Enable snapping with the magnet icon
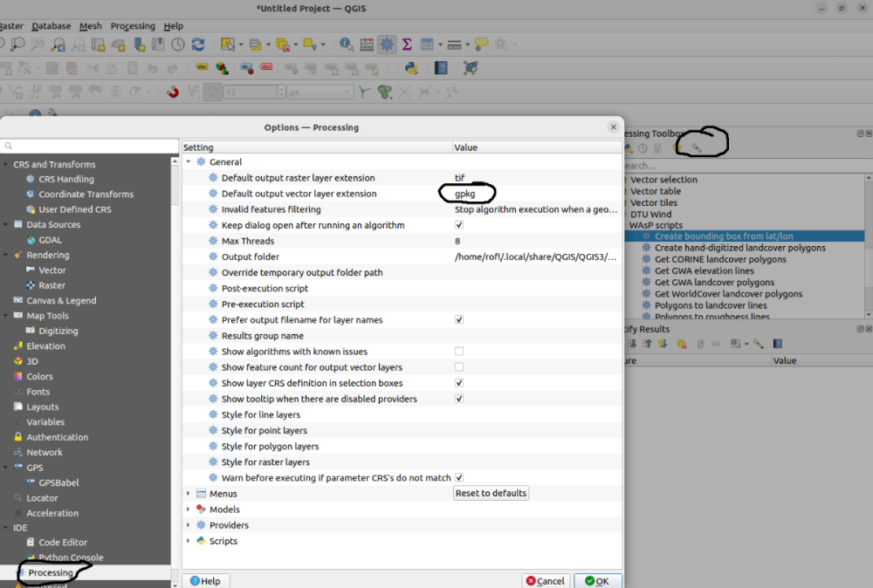The width and height of the screenshot is (873, 588). pos(173,92)
